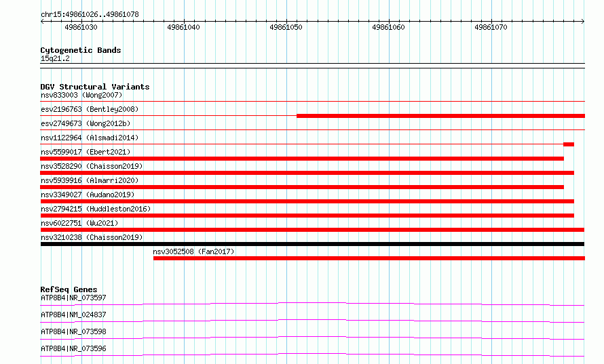The image size is (604, 364).
Task: Open variant nsv3528290 (Chaisson2019)
Action: point(92,166)
